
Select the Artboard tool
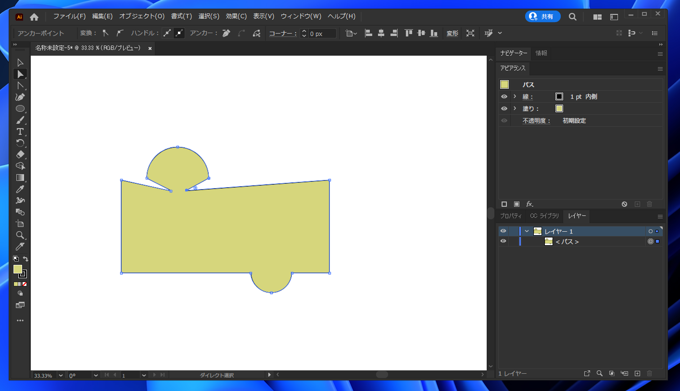(20, 224)
